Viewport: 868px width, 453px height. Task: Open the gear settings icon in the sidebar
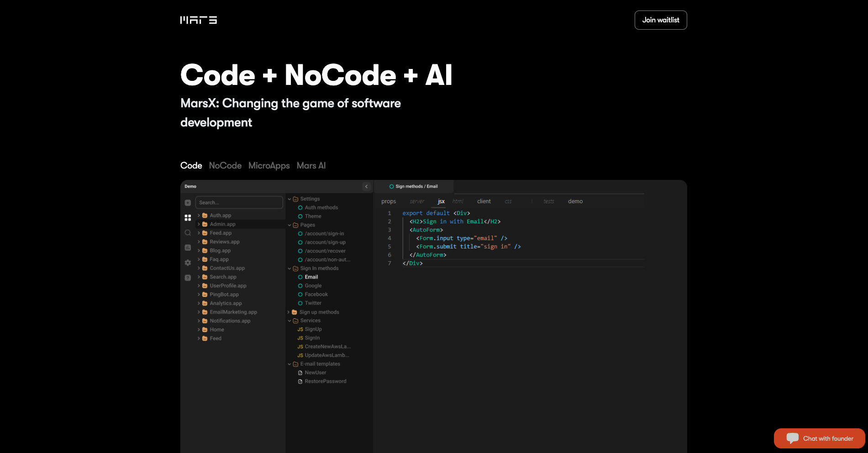click(188, 263)
